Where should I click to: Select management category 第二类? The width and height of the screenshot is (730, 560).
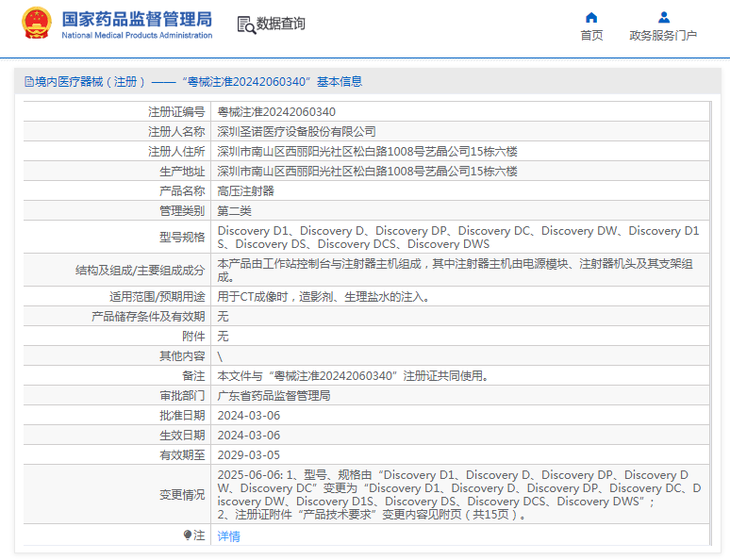coord(234,211)
